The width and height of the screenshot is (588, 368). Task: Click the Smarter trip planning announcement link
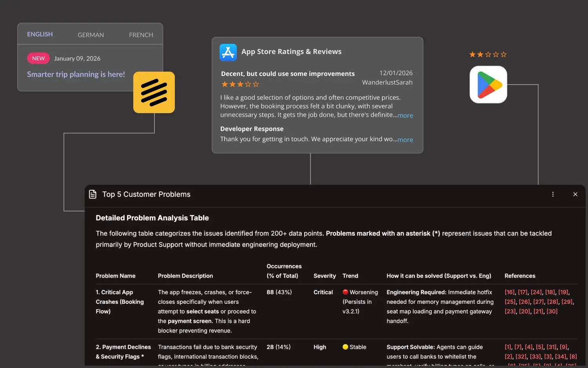click(76, 74)
